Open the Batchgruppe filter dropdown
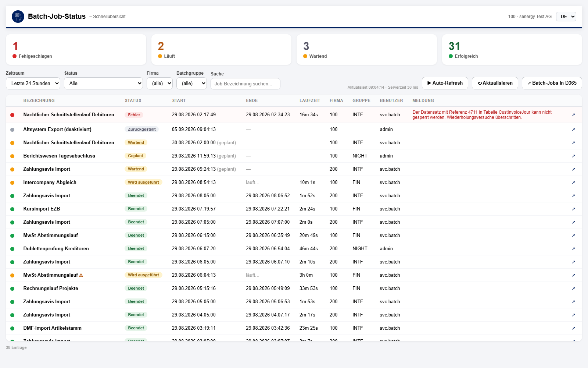 tap(191, 83)
